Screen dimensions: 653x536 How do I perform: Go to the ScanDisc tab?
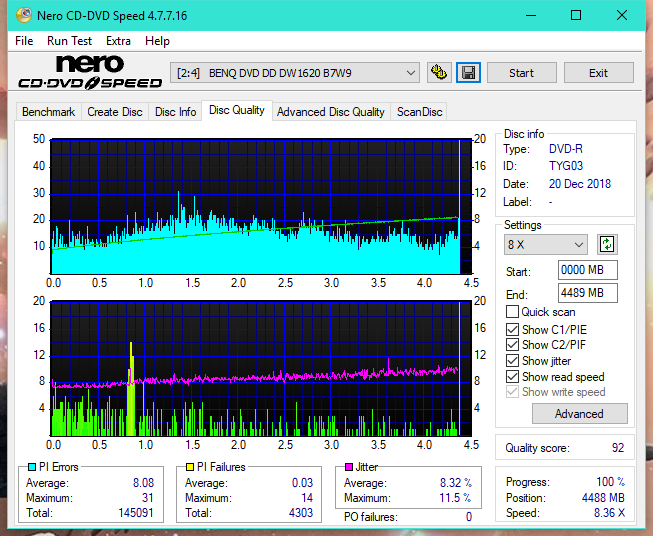(x=419, y=112)
